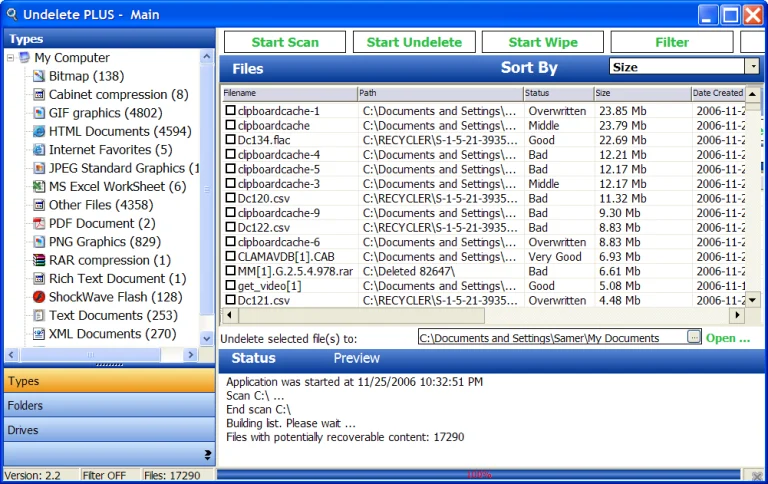Tick the checkbox for clipboardcache-4

230,154
